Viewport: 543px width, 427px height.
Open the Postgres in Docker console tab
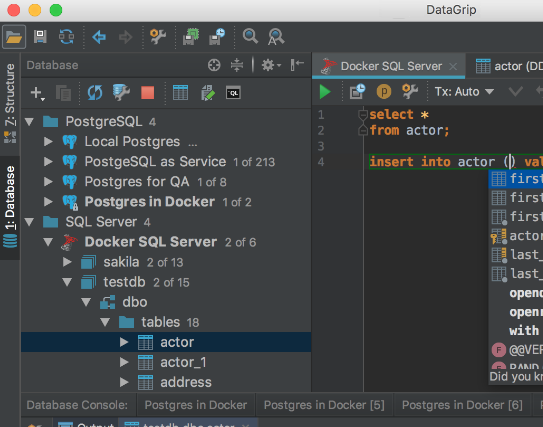(x=196, y=405)
